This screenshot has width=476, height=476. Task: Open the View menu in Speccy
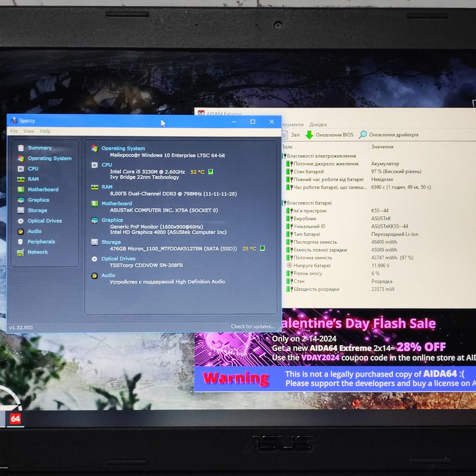point(29,131)
